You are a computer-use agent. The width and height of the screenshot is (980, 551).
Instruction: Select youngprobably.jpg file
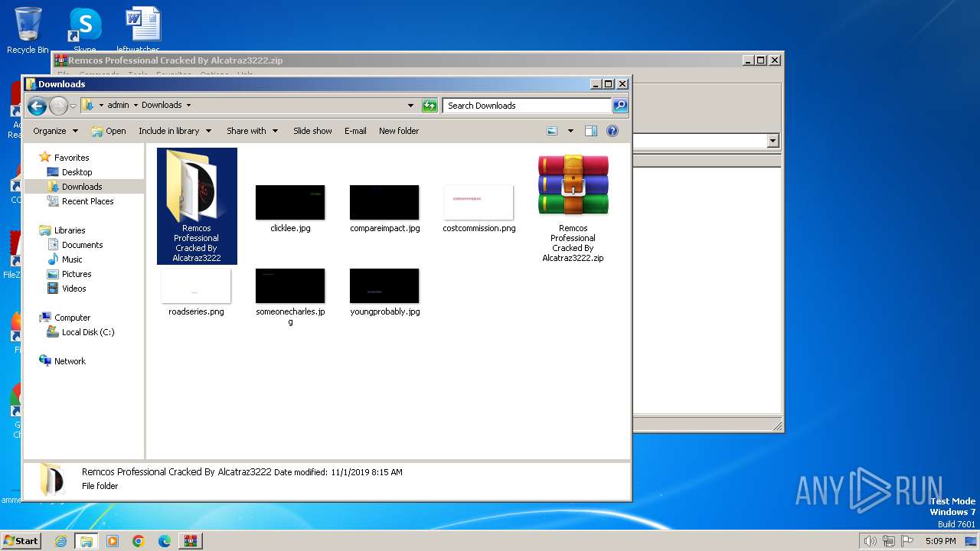coord(384,292)
